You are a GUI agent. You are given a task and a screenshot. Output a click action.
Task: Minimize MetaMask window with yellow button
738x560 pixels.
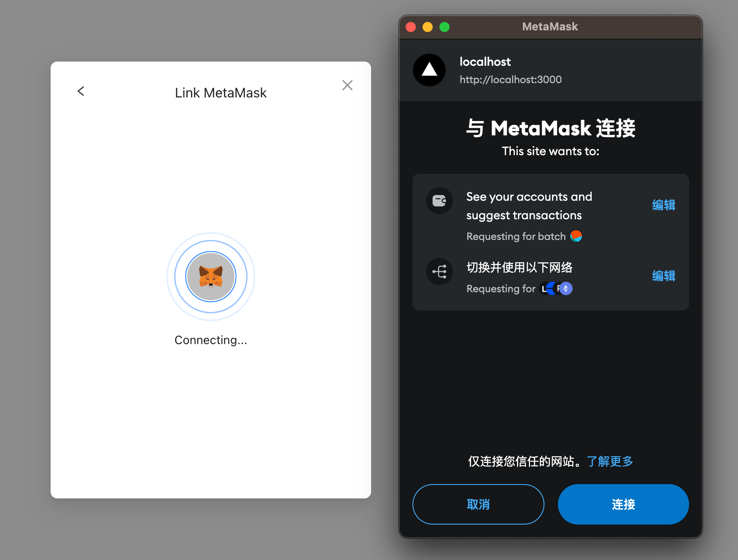click(428, 27)
